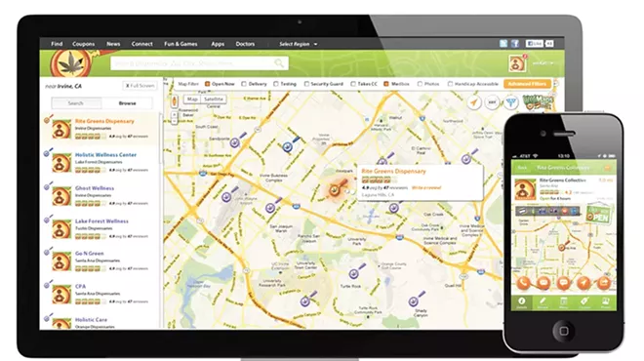Switch the map to Map view
Viewport: 644px width, 361px height.
[192, 99]
